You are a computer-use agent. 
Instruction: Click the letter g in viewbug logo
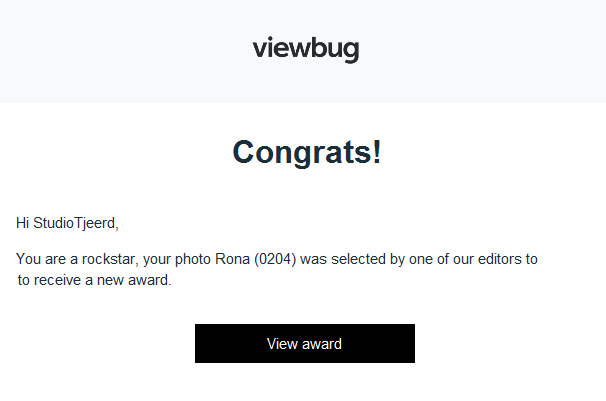coord(351,52)
